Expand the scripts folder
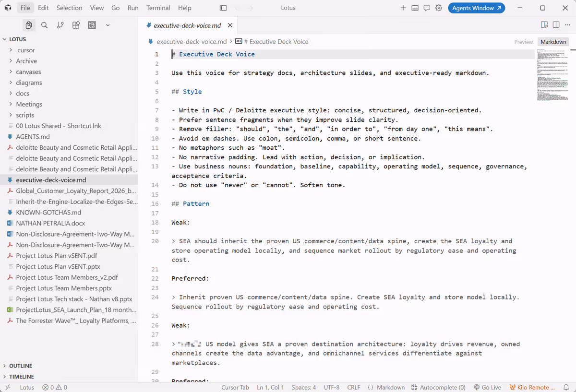The width and height of the screenshot is (576, 392). (x=69, y=115)
